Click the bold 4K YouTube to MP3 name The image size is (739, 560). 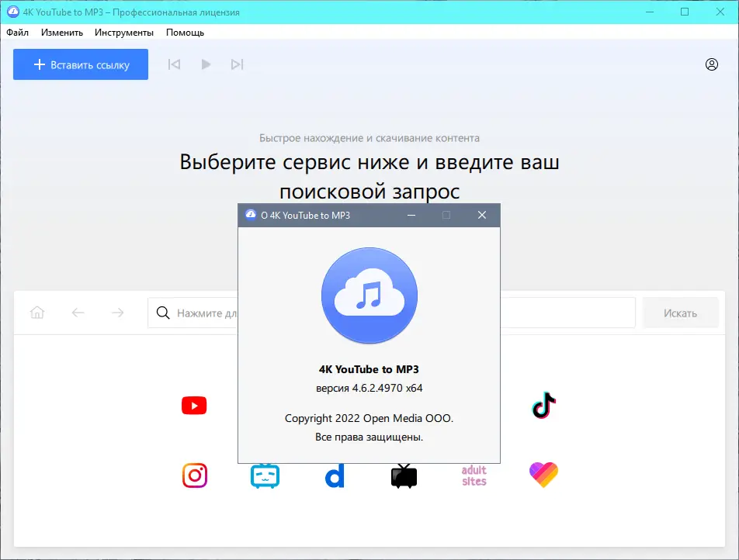[369, 369]
